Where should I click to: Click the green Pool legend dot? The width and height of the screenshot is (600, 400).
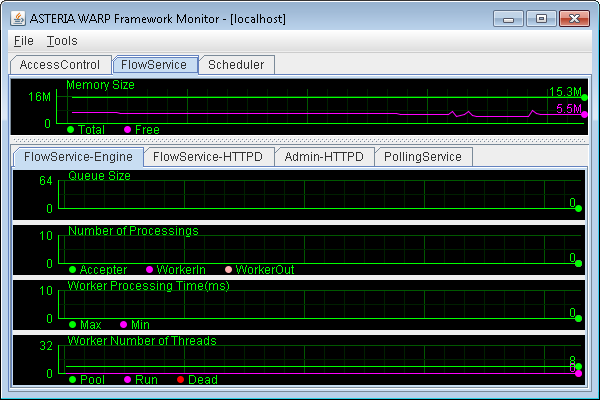click(x=72, y=380)
